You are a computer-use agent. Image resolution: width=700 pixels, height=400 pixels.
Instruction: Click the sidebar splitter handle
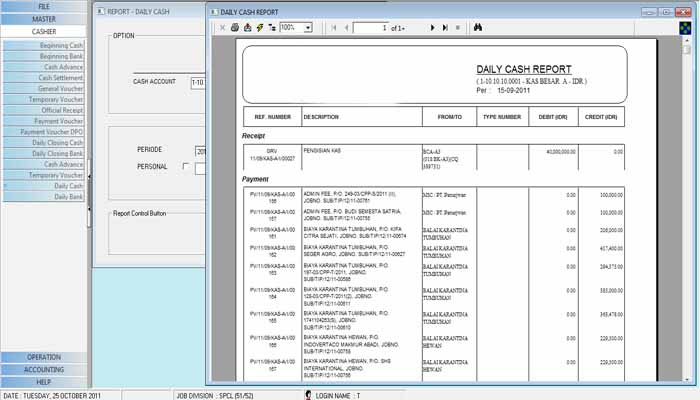[x=89, y=192]
